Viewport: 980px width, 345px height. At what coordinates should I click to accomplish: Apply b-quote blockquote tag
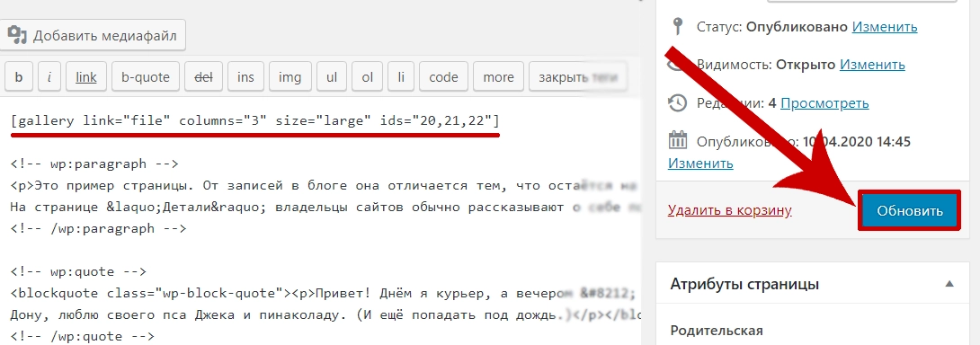click(x=146, y=77)
